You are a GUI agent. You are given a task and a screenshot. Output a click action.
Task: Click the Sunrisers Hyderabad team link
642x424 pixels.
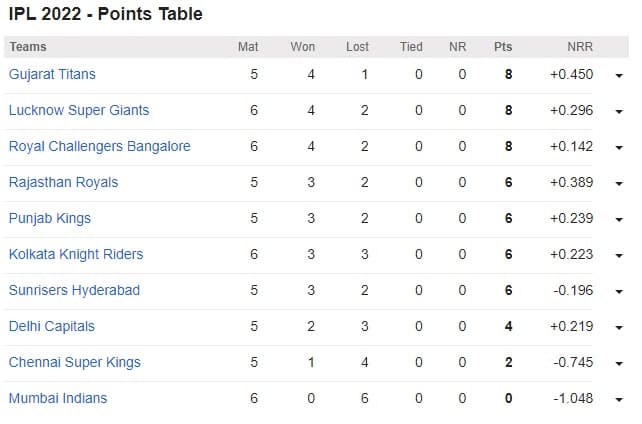74,290
